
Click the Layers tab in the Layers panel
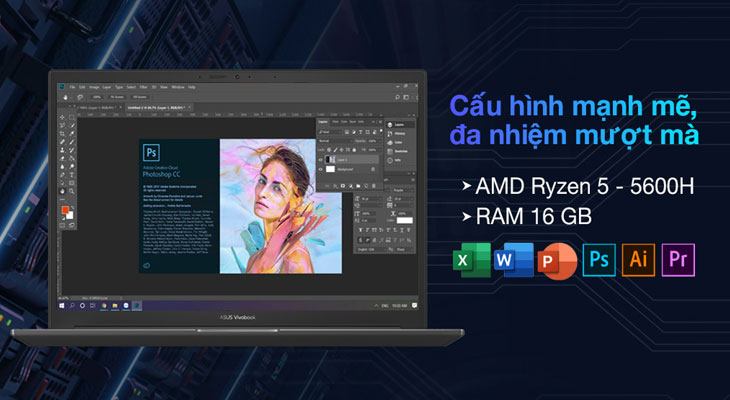323,122
